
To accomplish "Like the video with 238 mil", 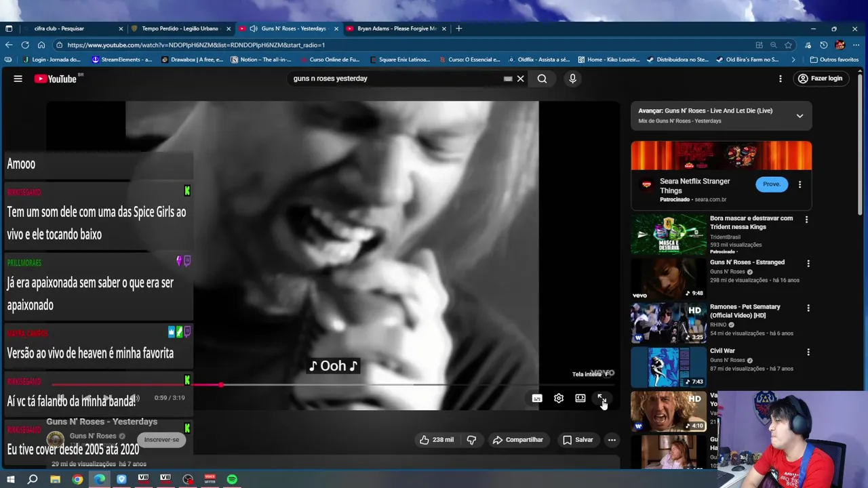I will [x=437, y=440].
